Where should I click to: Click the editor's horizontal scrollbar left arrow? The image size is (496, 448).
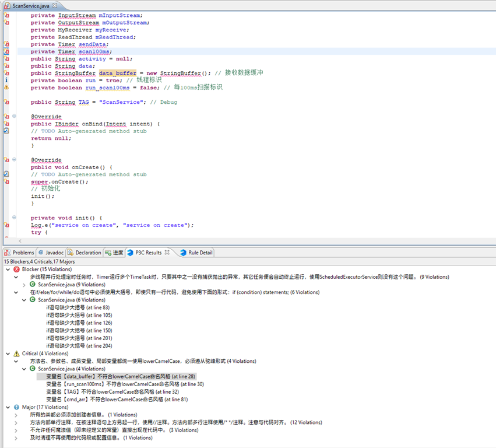21,240
